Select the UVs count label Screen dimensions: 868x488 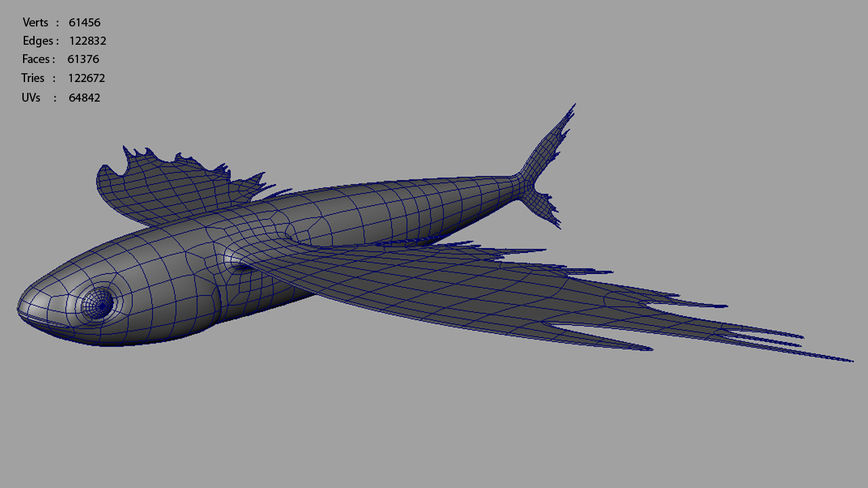coord(31,98)
